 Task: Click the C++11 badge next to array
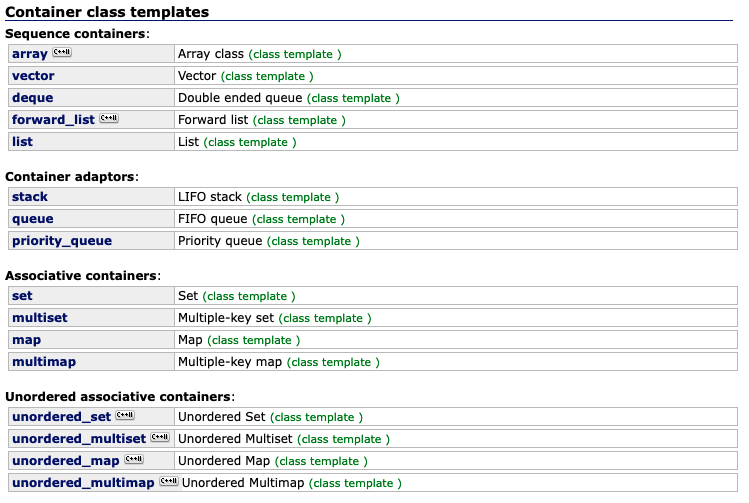[62, 52]
